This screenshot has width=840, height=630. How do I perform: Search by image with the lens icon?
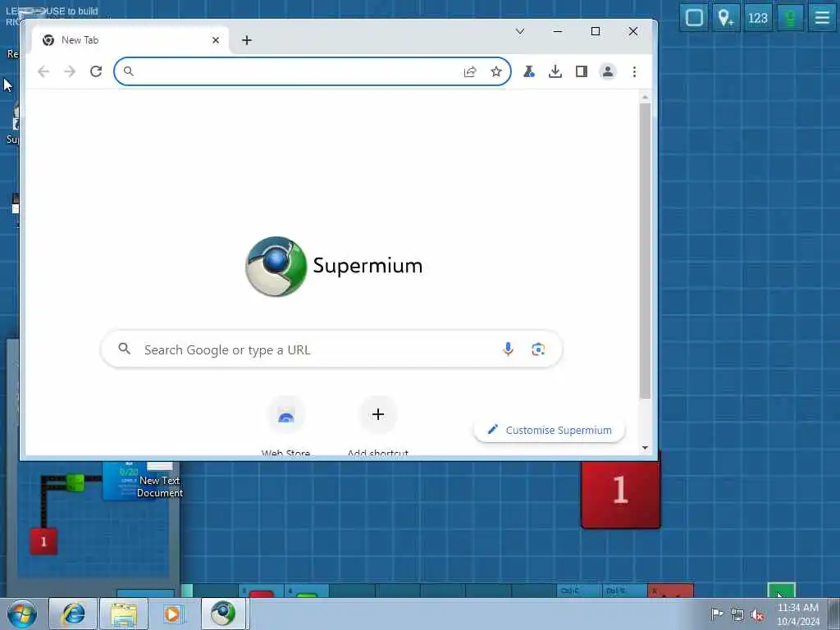click(538, 349)
